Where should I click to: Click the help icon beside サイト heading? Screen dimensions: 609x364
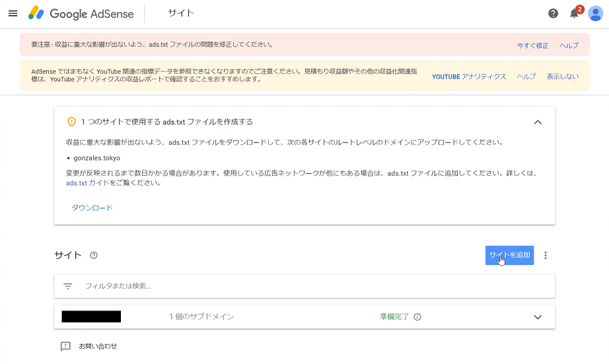pyautogui.click(x=94, y=255)
